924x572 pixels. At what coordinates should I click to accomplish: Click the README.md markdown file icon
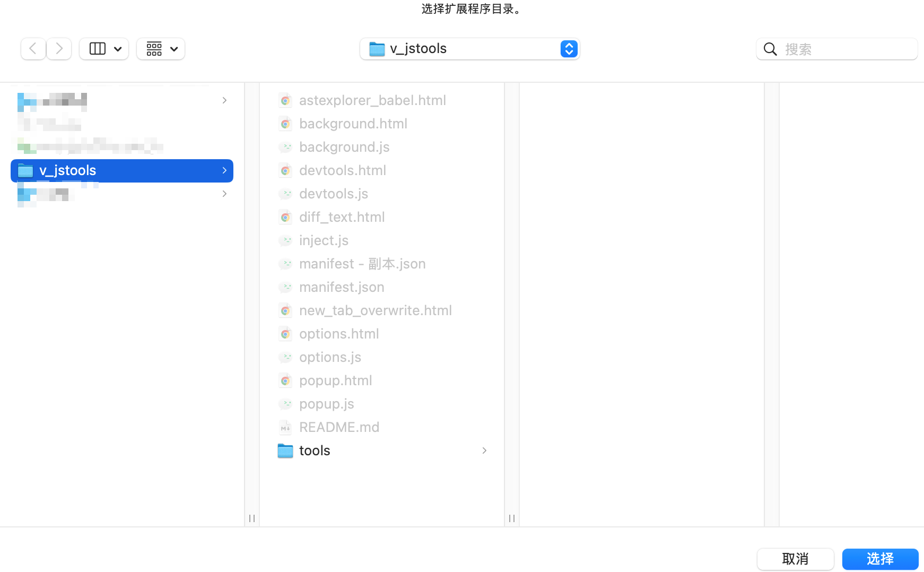click(285, 427)
